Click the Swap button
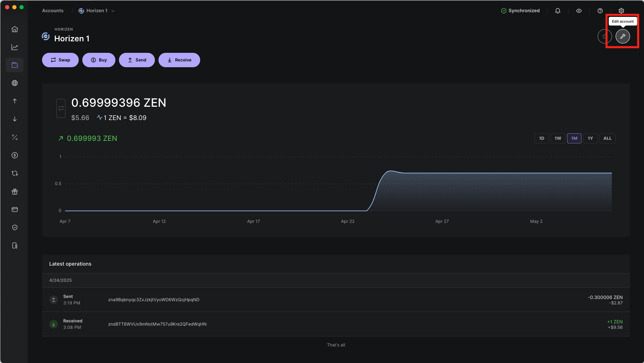 click(60, 60)
